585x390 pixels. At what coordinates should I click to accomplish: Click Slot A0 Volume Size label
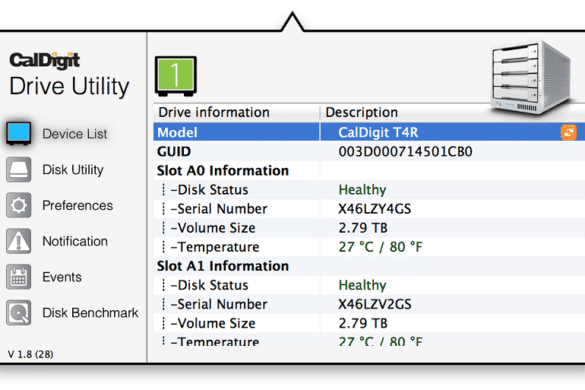tap(213, 228)
